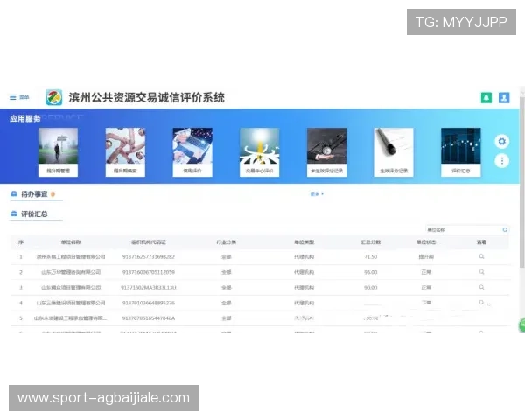Open the three-dot more options button
This screenshot has height=420, width=525.
[501, 161]
